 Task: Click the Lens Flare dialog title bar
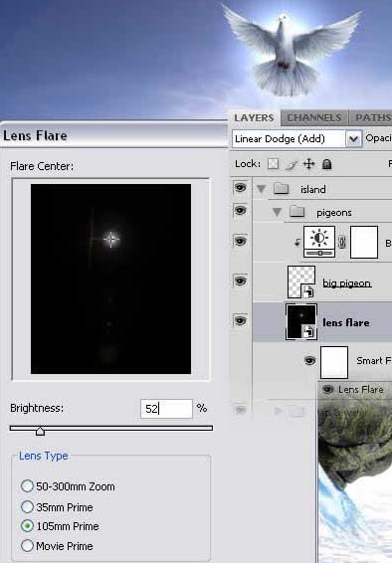pyautogui.click(x=113, y=135)
